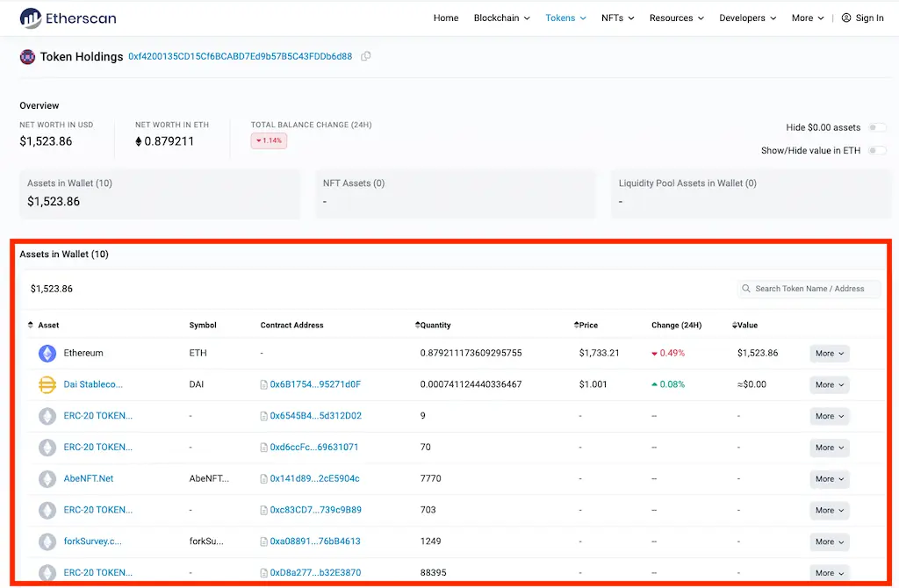This screenshot has width=899, height=588.
Task: Open the ERC-20 TOKEN link with quantity 703
Action: click(x=98, y=510)
